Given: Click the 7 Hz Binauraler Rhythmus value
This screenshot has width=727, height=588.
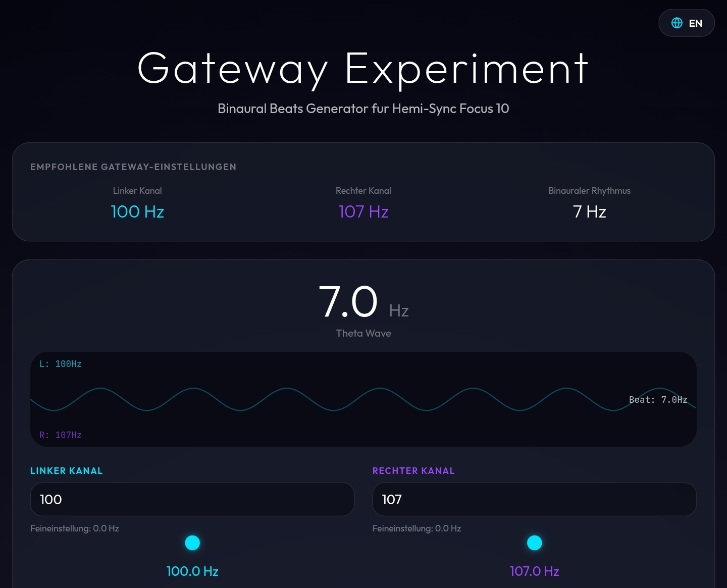Looking at the screenshot, I should pos(589,212).
